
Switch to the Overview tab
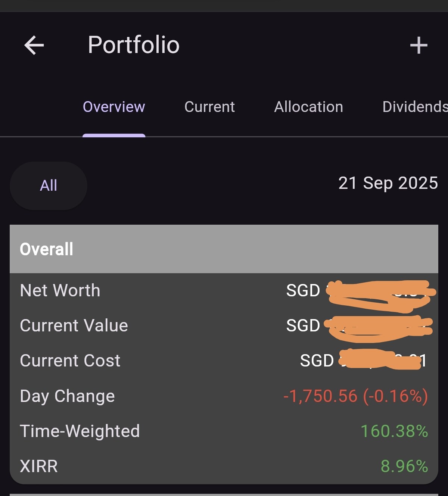click(114, 107)
